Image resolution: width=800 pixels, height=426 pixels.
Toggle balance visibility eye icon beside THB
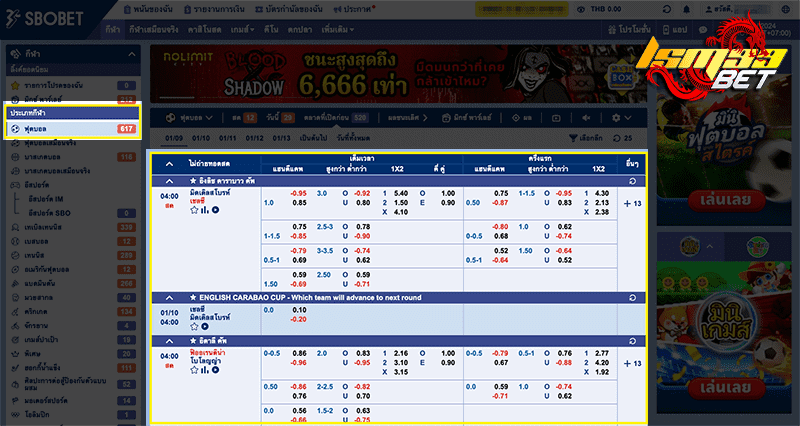click(581, 9)
